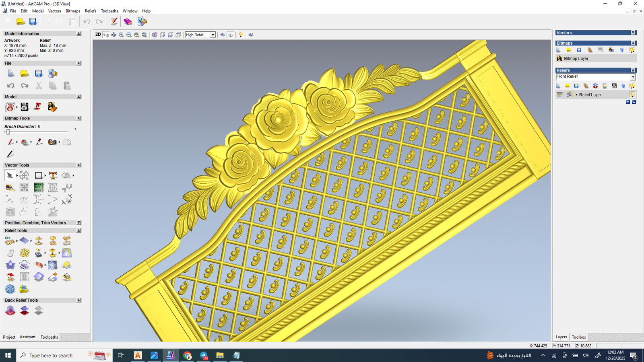
Task: Click the zoom in magnifier icon
Action: tap(121, 35)
